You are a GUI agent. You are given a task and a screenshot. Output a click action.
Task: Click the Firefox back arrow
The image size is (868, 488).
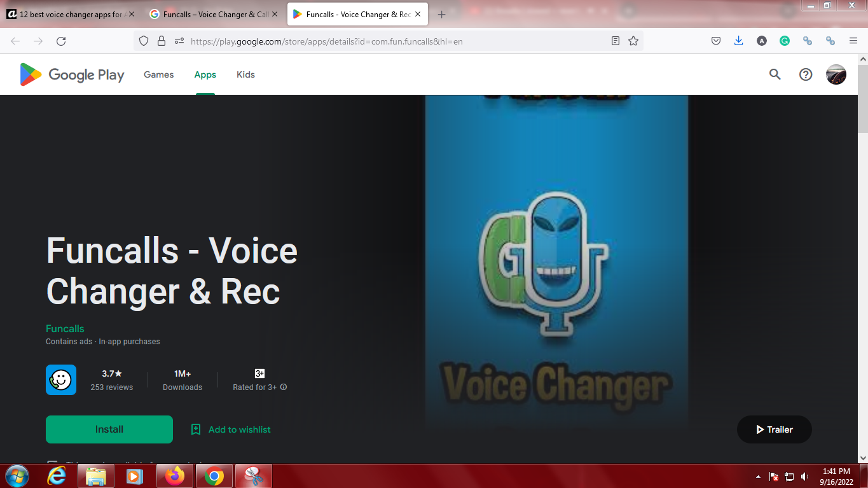(15, 41)
